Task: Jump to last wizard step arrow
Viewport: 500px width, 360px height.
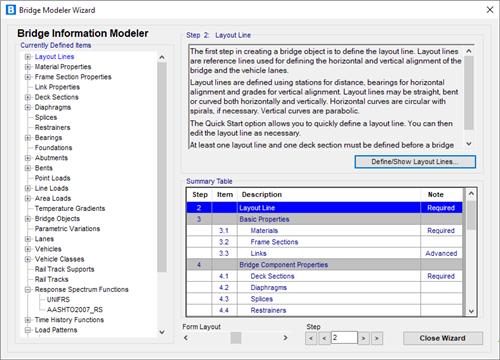Action: (377, 338)
